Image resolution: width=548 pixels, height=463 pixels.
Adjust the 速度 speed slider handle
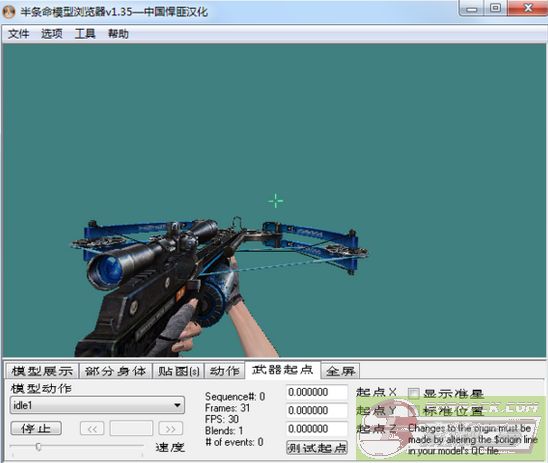point(38,447)
